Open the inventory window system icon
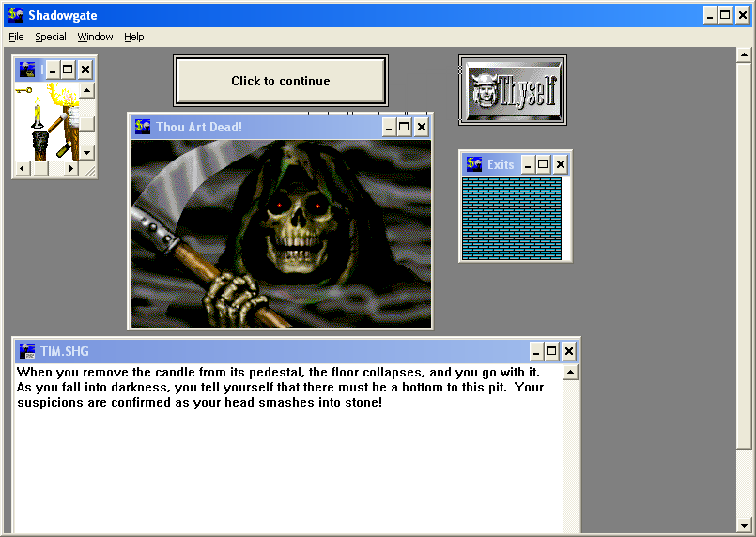756x537 pixels. pos(27,69)
